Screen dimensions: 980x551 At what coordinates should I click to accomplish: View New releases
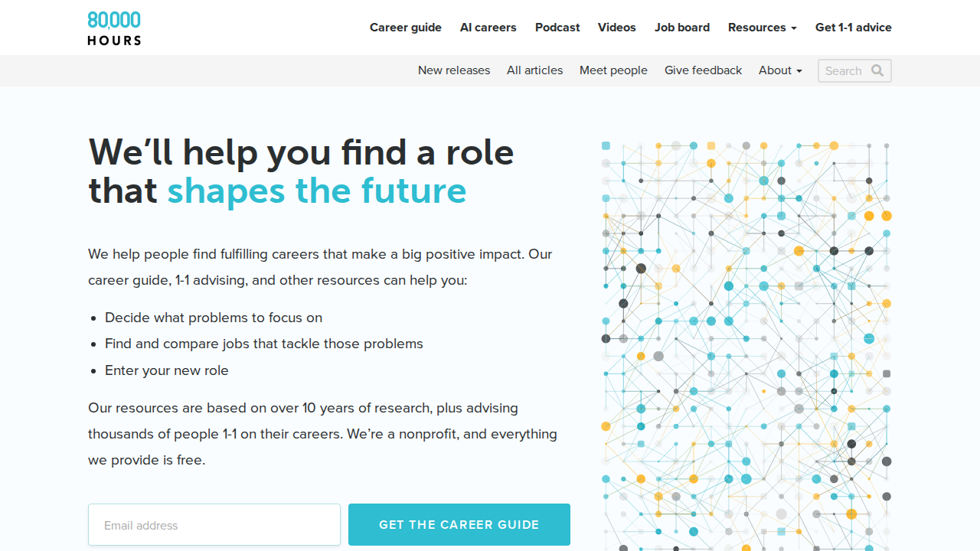pos(453,70)
